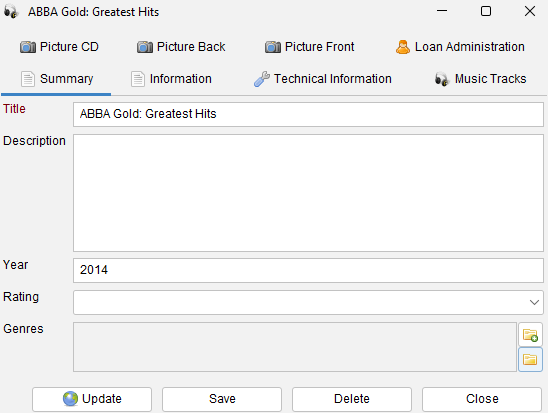Click the headphones icon beside Music Tracks
Image resolution: width=548 pixels, height=413 pixels.
442,79
